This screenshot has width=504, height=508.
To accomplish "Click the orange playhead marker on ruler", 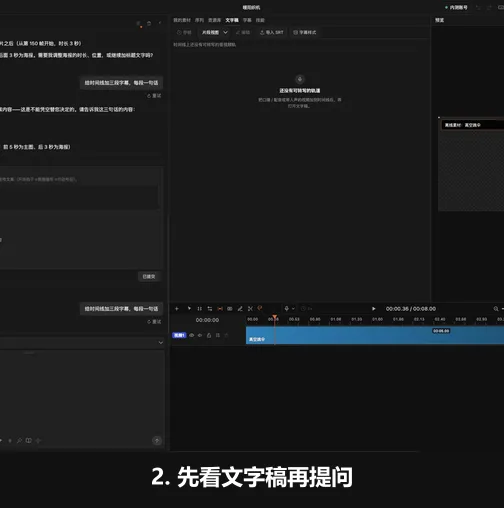I will point(274,317).
